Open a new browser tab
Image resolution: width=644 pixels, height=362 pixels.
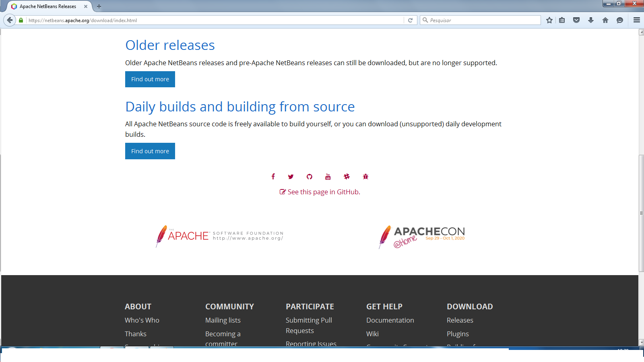pos(99,6)
